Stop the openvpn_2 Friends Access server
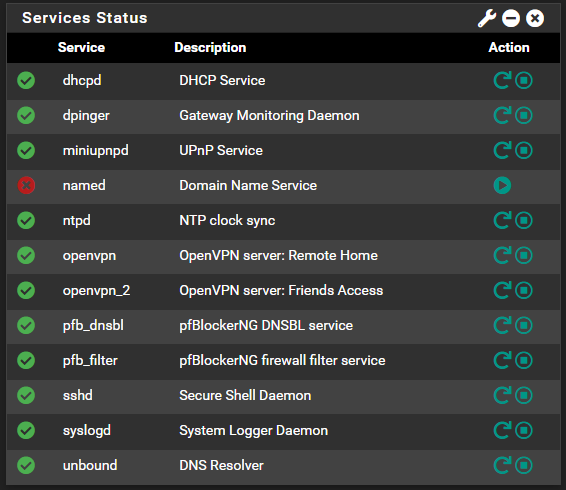566x490 pixels. [524, 290]
